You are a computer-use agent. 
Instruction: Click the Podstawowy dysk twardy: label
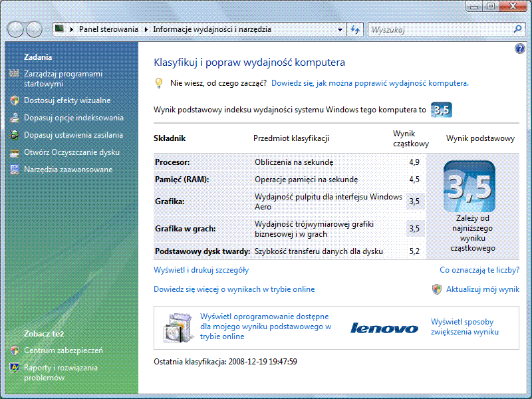pos(203,251)
